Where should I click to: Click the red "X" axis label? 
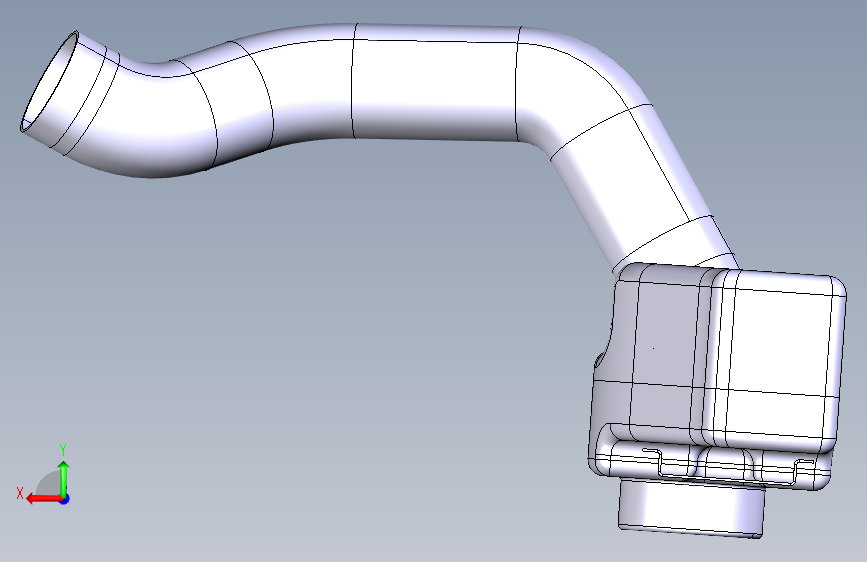20,493
